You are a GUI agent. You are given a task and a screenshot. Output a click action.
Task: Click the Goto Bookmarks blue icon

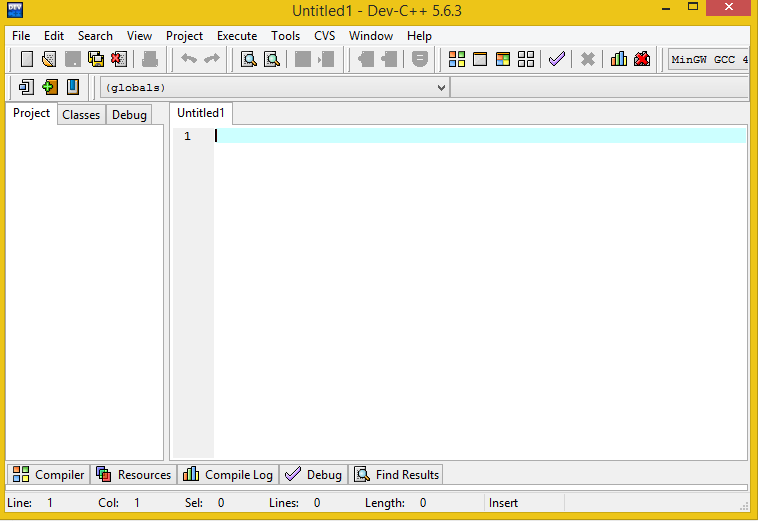point(73,87)
